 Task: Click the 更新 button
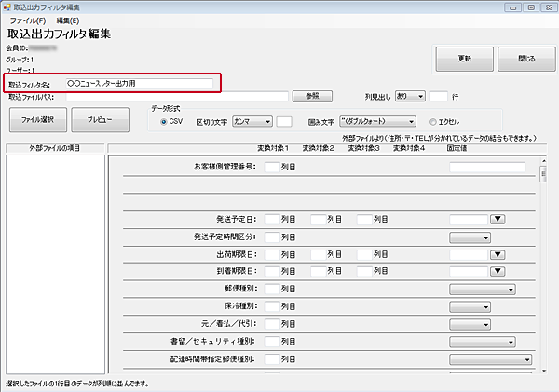coord(464,59)
